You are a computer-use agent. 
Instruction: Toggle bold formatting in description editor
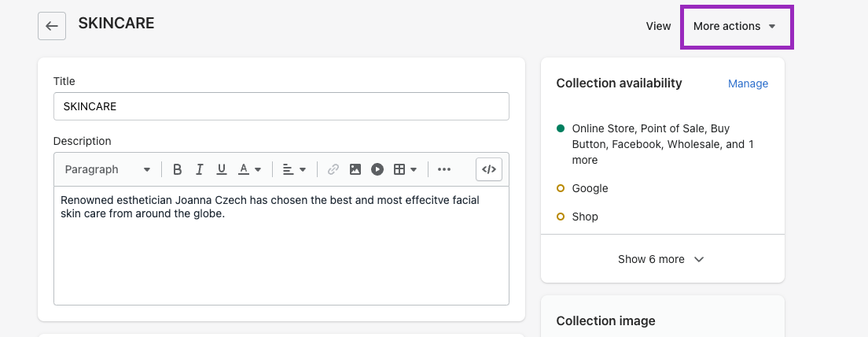click(178, 169)
